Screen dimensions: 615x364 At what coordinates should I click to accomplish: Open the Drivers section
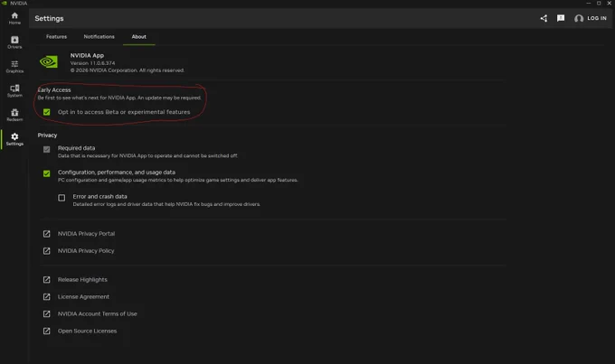tap(14, 42)
